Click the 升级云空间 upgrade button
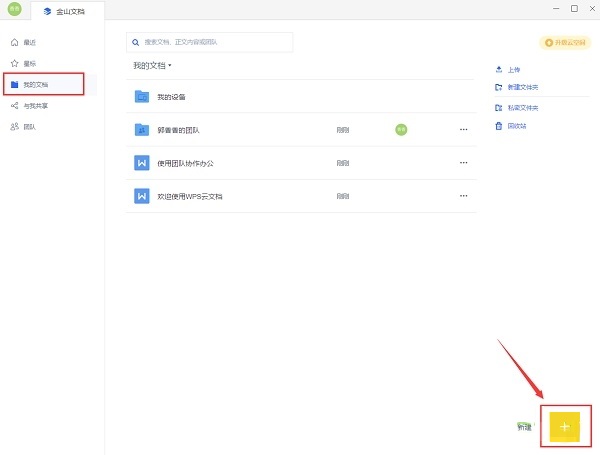The height and width of the screenshot is (455, 600). tap(565, 42)
